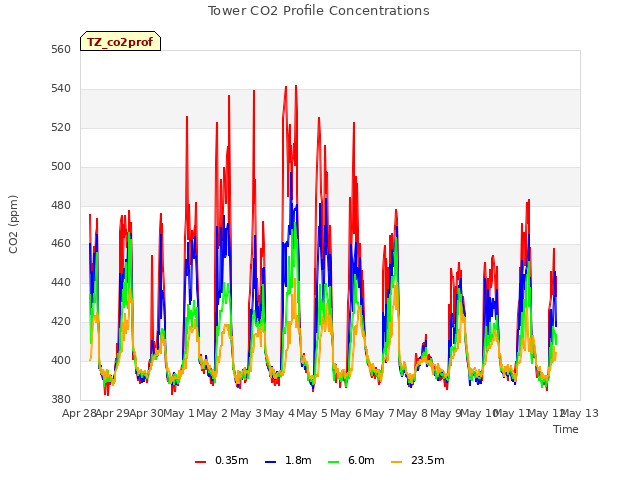Toggle the 6.0m legend entry
Image resolution: width=640 pixels, height=480 pixels.
(x=351, y=460)
